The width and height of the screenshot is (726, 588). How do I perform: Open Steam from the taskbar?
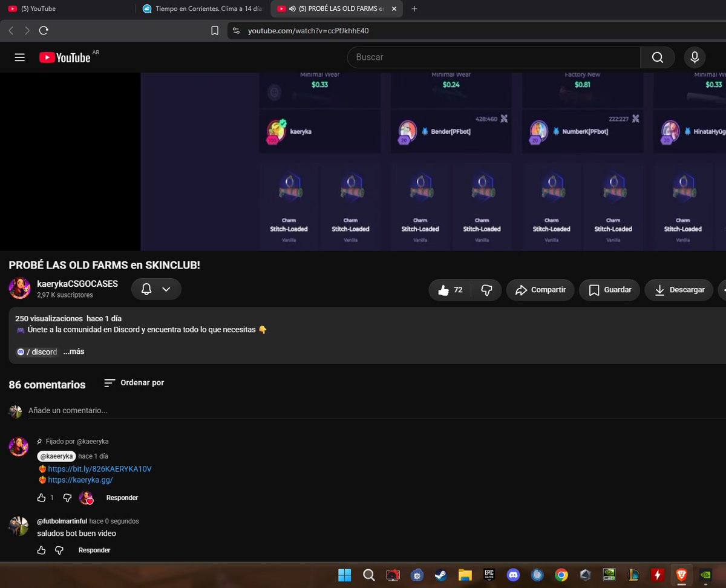[440, 575]
